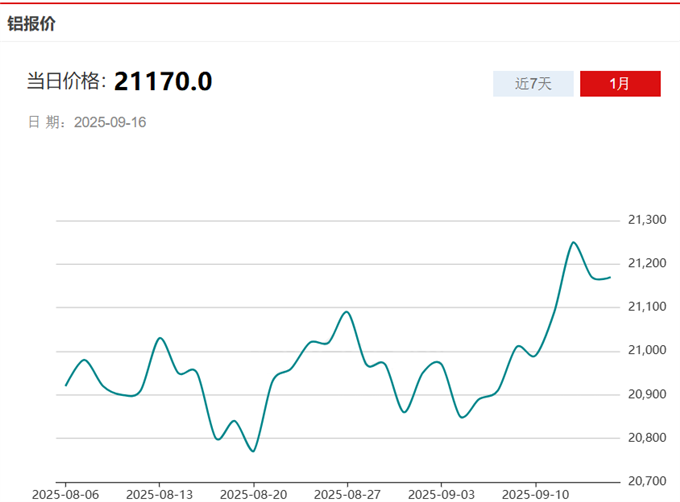Click the 21,300 y-axis label
Image resolution: width=680 pixels, height=502 pixels.
(646, 220)
